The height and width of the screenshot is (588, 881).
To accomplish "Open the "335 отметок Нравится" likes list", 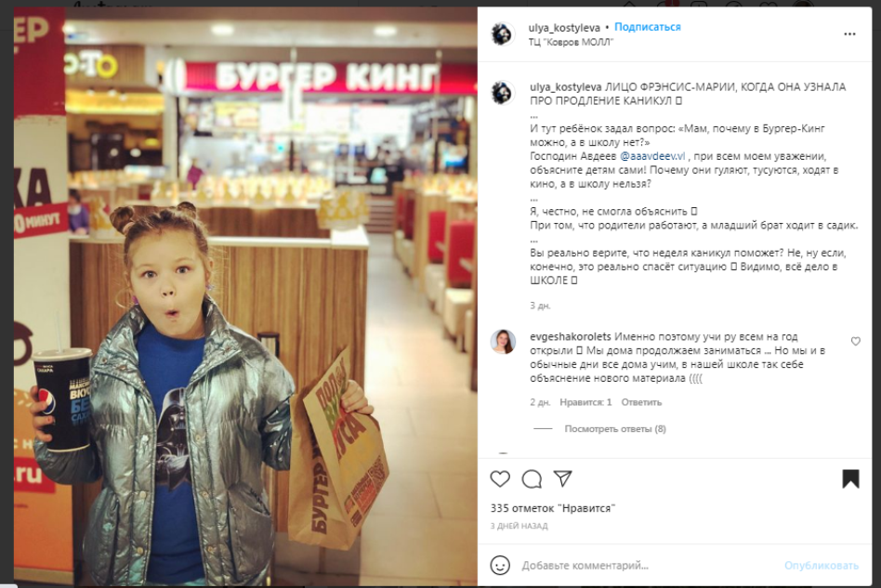I will [552, 508].
